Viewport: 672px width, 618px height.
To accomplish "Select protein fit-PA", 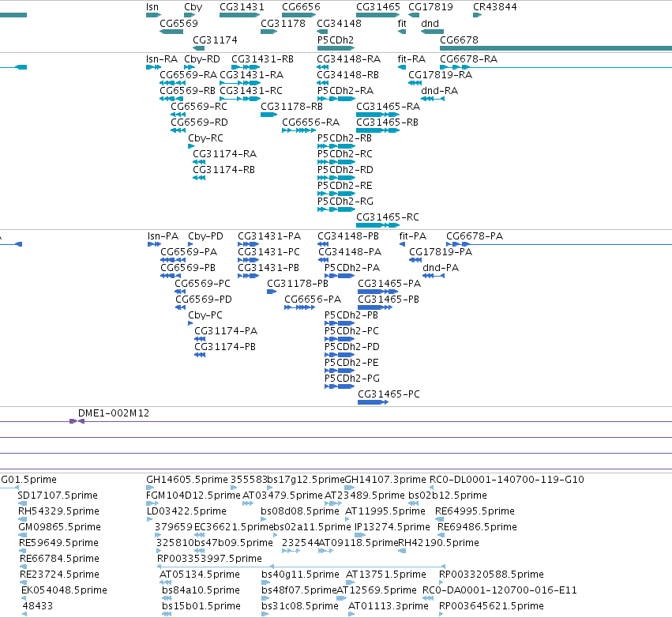I will click(x=413, y=236).
